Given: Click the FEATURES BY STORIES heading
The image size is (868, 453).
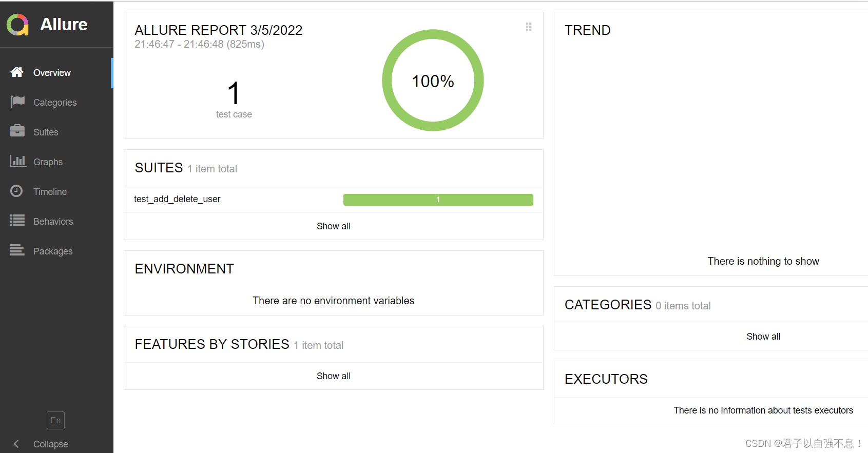Looking at the screenshot, I should pos(212,344).
